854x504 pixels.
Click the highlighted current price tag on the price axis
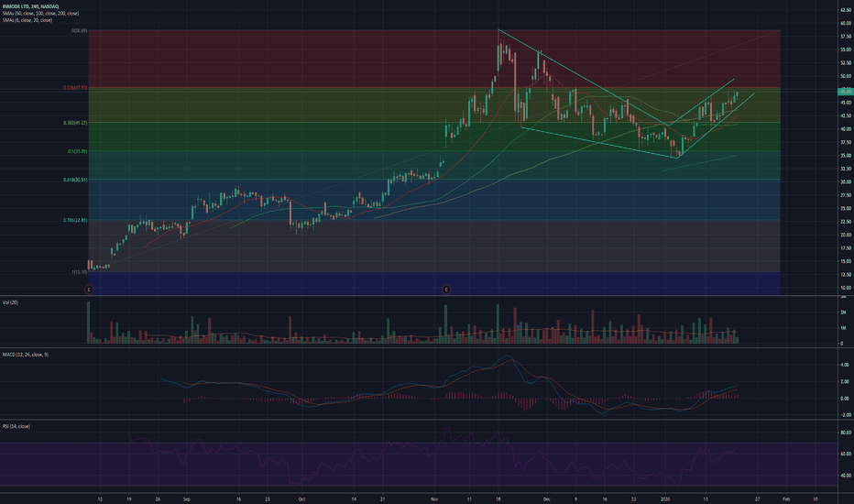[x=845, y=92]
